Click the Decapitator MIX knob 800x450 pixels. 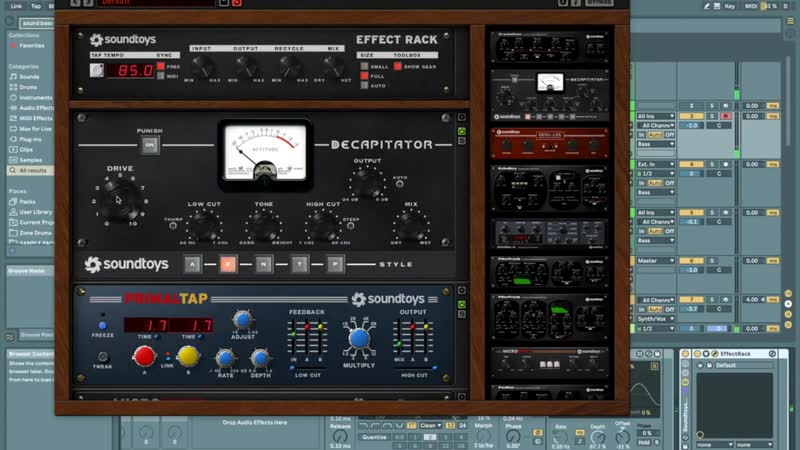tap(411, 226)
